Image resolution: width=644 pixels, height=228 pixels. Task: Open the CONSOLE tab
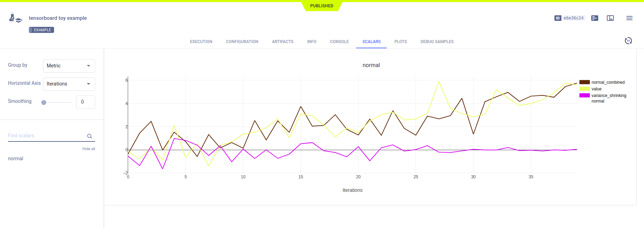click(339, 42)
